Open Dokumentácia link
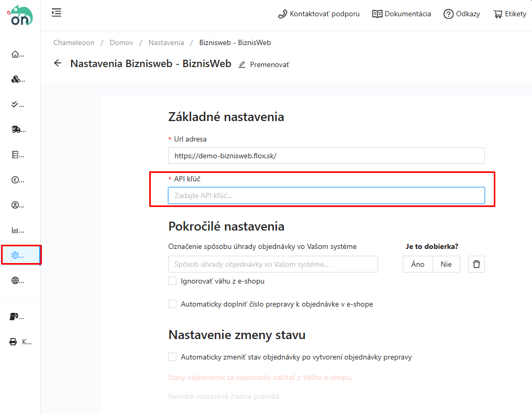 (402, 14)
